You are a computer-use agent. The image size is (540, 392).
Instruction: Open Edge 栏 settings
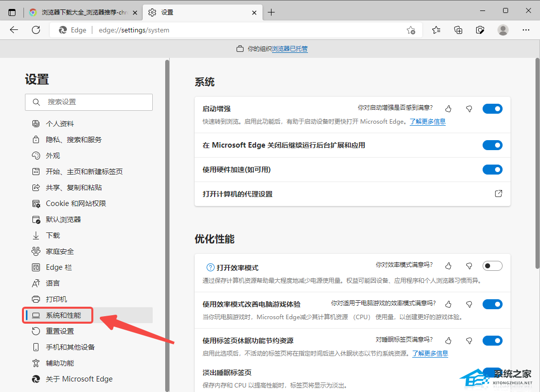(x=89, y=267)
